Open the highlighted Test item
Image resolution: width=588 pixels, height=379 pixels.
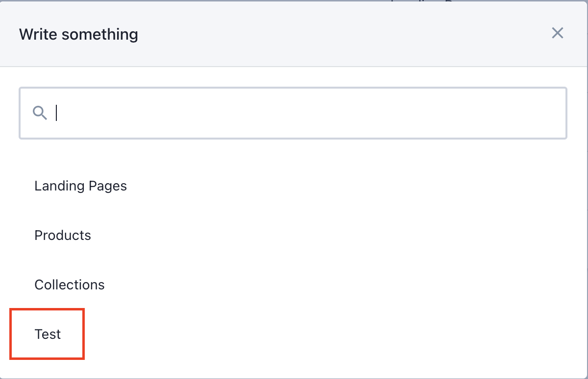tap(48, 334)
